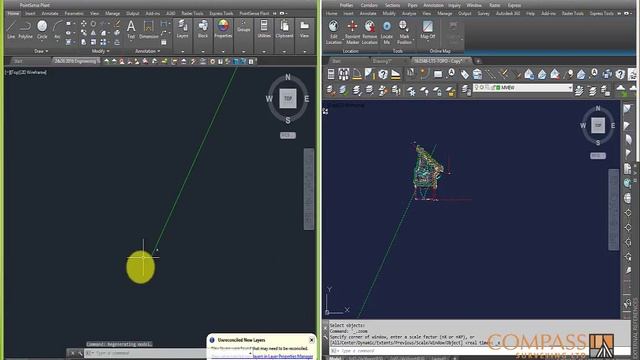The height and width of the screenshot is (360, 640).
Task: Click the Autodesk 360 ribbon tab
Action: (508, 13)
